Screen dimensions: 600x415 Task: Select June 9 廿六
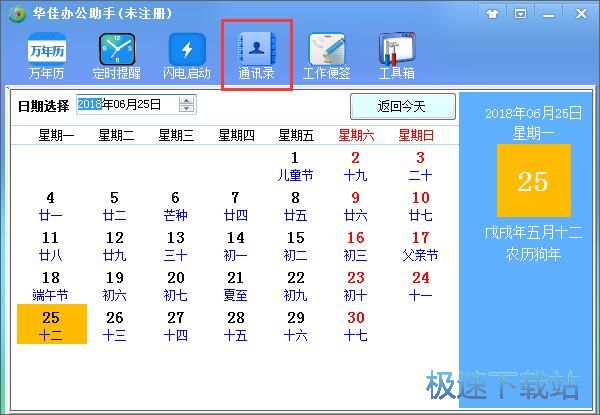[355, 207]
